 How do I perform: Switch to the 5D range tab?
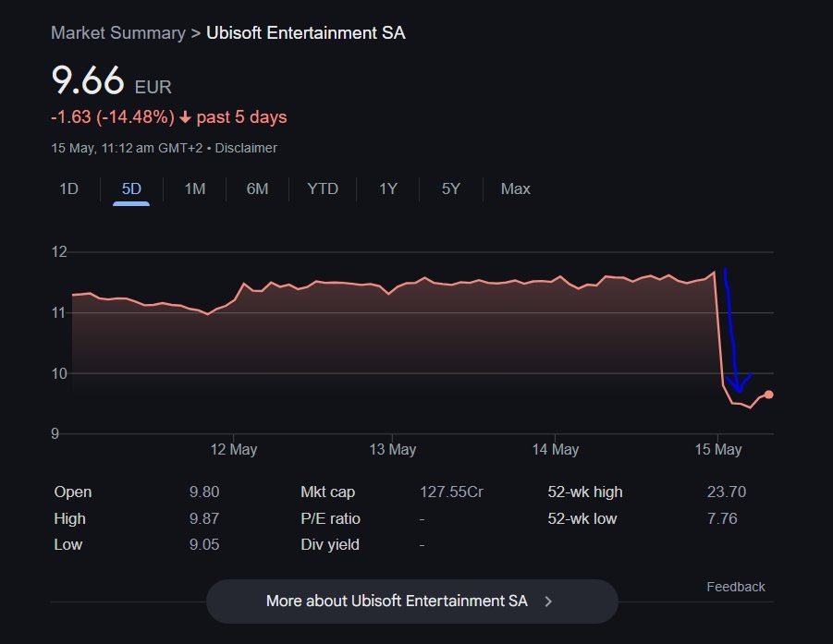(131, 189)
